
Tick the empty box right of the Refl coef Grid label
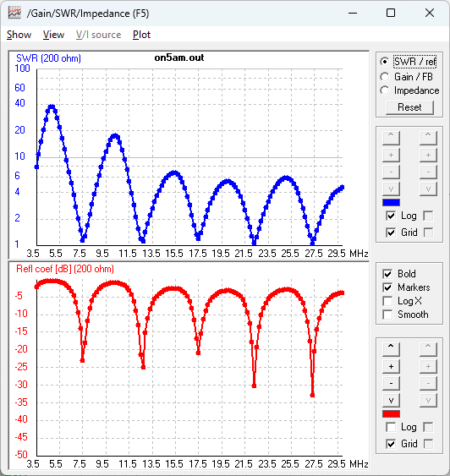coord(428,444)
